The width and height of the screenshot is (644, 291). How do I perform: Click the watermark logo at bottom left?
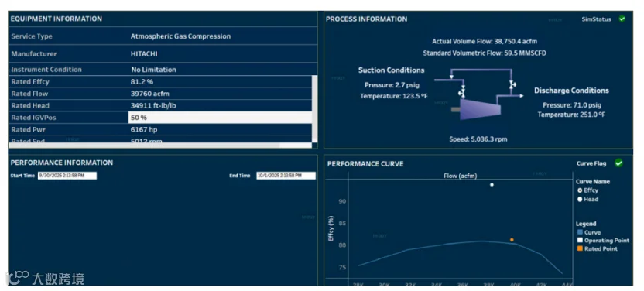45,279
